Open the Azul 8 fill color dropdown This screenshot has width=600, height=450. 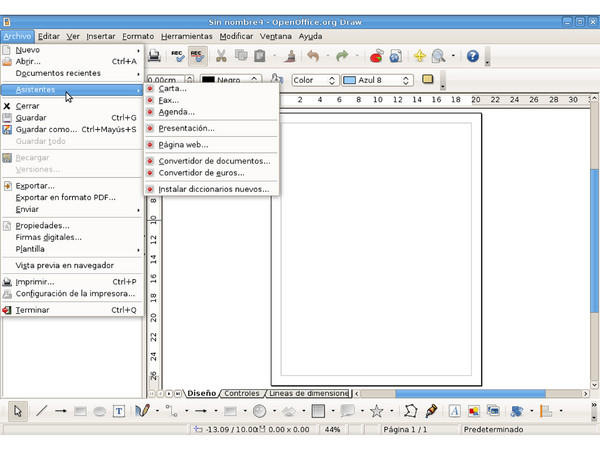click(x=377, y=80)
